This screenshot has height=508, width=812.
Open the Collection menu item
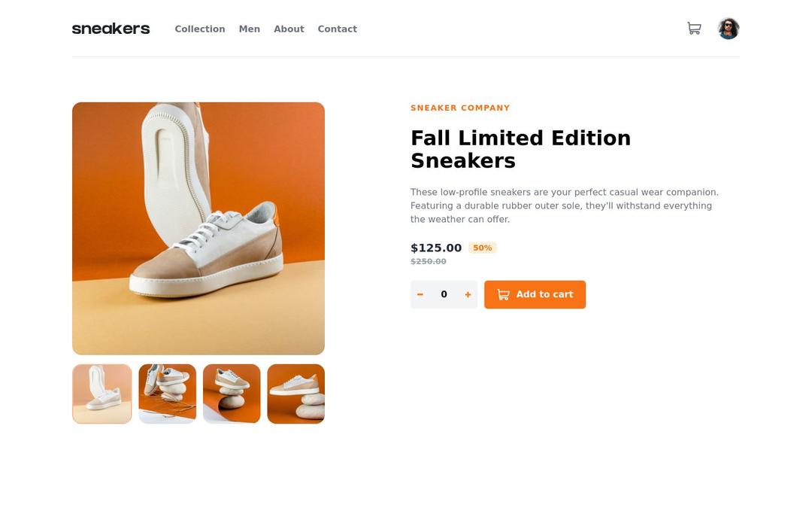click(200, 29)
